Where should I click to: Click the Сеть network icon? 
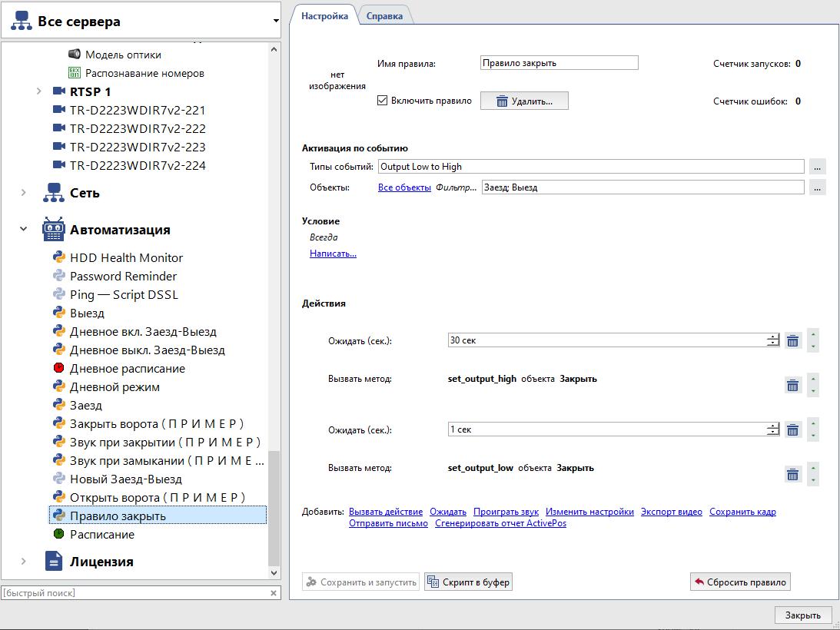(54, 192)
